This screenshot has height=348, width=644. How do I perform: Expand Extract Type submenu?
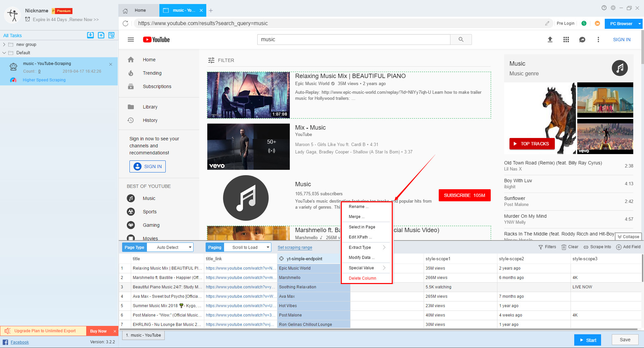click(367, 248)
